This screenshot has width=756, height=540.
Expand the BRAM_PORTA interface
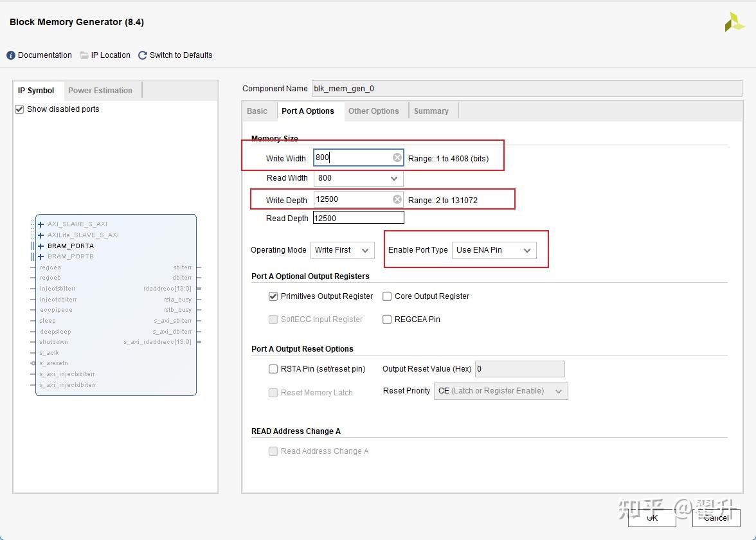click(x=41, y=246)
